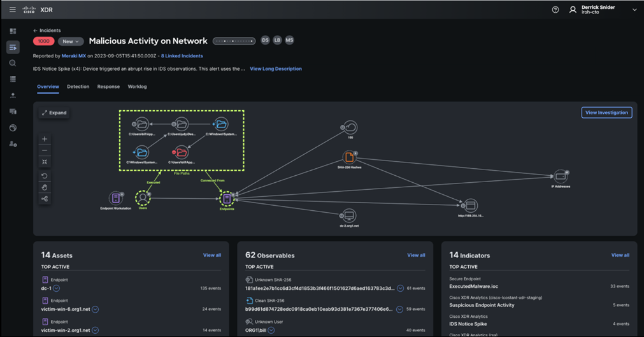Viewport: 644px width, 337px height.
Task: Select the orange SHA-256 Hashes node
Action: pos(349,157)
